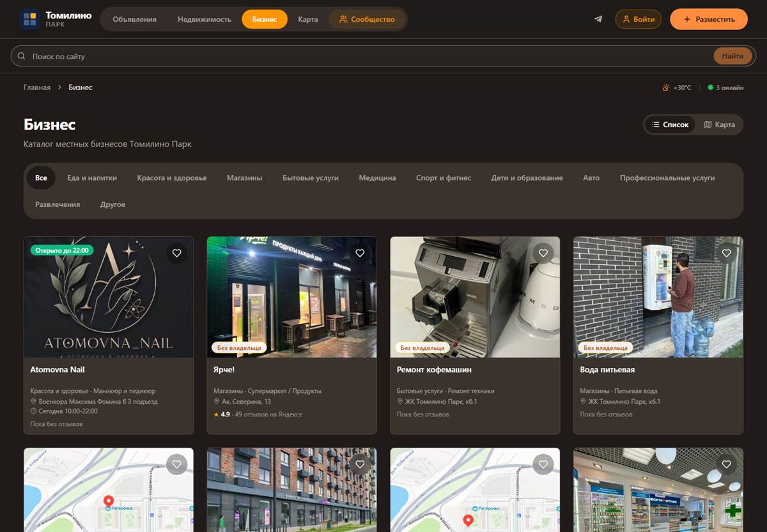Image resolution: width=767 pixels, height=532 pixels.
Task: Click the Открыто до 22:00 badge
Action: point(62,250)
